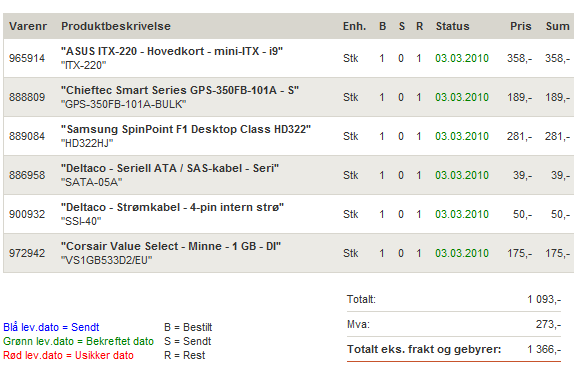This screenshot has height=380, width=574.
Task: Click the Sum column header
Action: pos(558,26)
